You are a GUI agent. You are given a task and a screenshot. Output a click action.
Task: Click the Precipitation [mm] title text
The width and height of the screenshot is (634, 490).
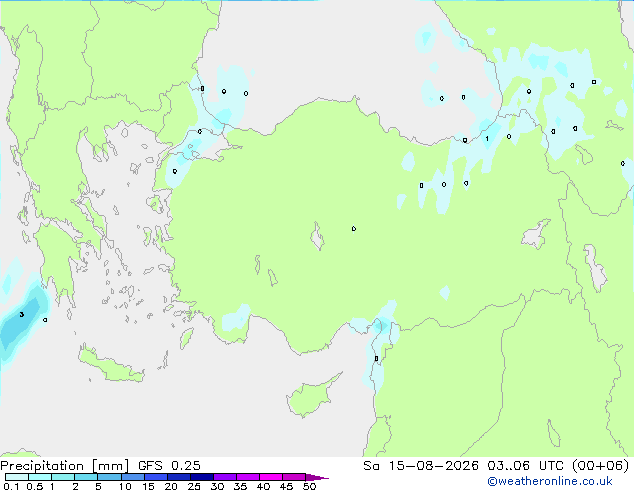pos(65,466)
